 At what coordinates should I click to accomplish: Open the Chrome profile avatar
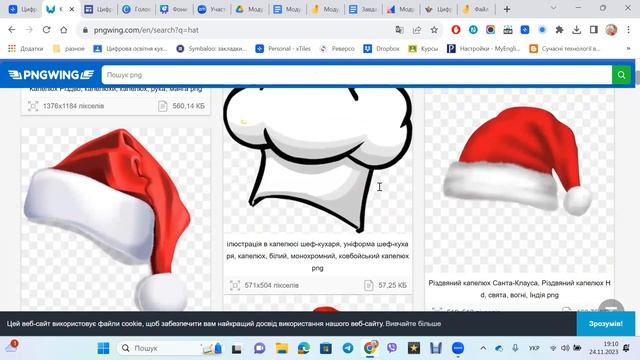(x=611, y=30)
